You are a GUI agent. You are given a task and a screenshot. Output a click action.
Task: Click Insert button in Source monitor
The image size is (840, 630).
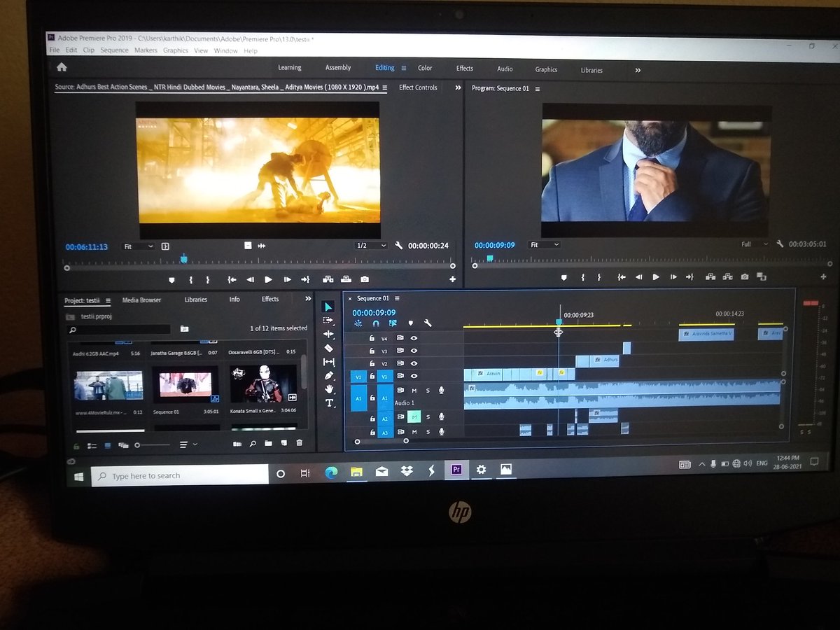pos(328,279)
